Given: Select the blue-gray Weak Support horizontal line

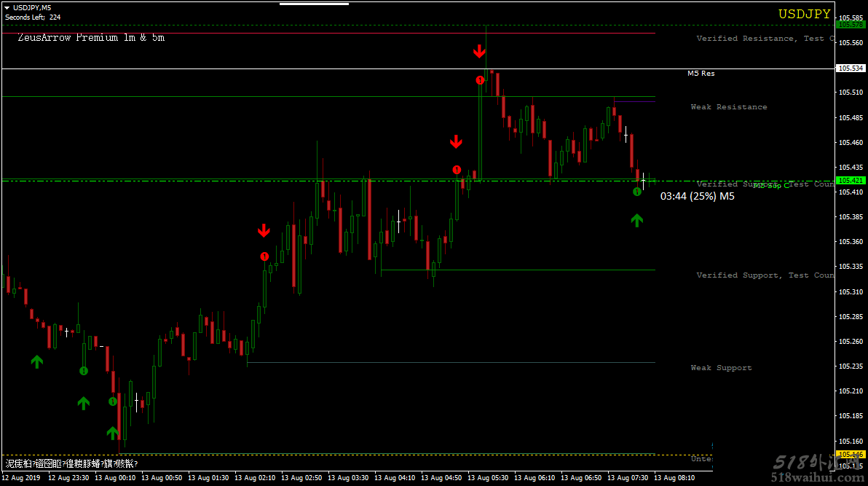Looking at the screenshot, I should coord(451,362).
